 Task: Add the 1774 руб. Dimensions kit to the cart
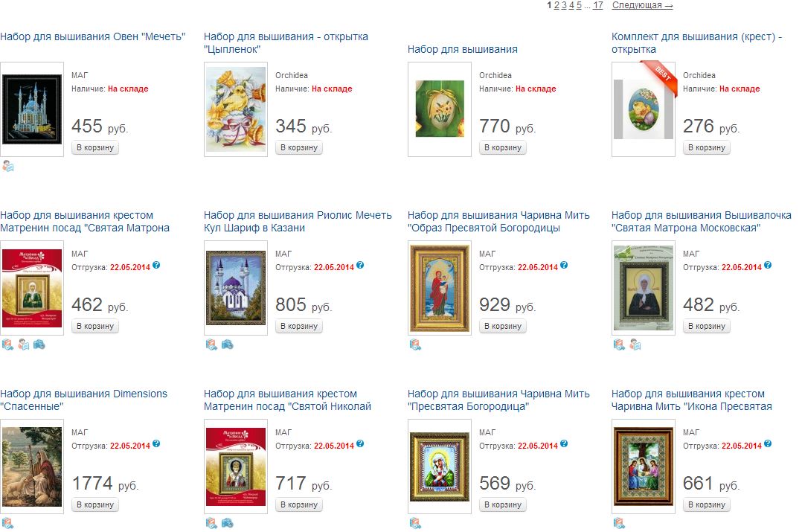pos(95,504)
